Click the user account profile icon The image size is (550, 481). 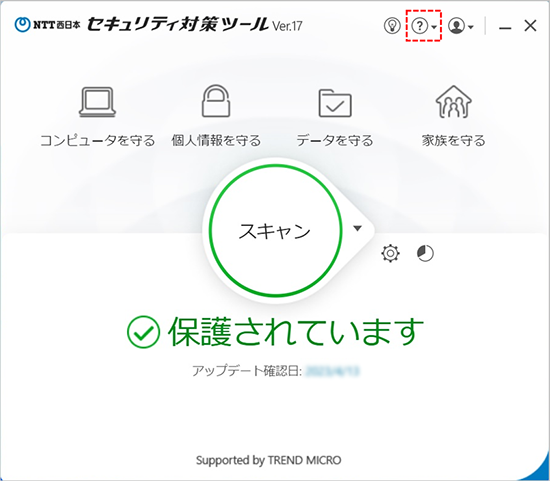click(x=456, y=26)
